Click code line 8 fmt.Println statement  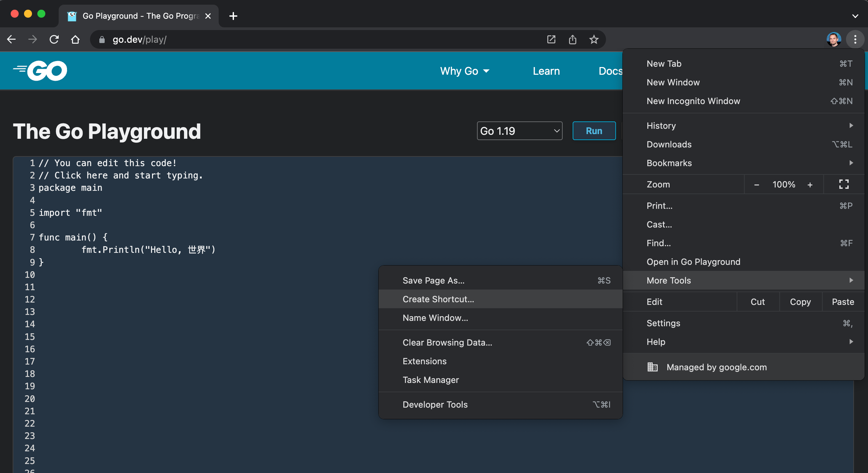pos(148,250)
